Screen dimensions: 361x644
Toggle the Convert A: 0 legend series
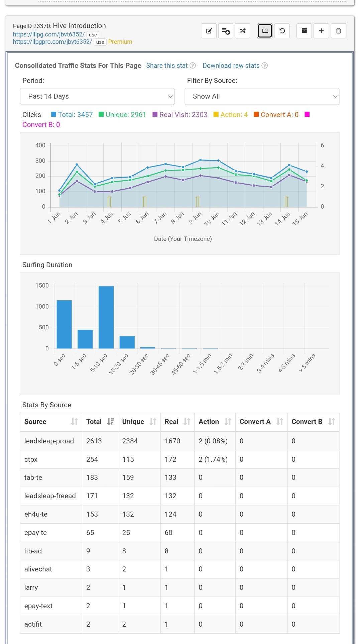(276, 115)
